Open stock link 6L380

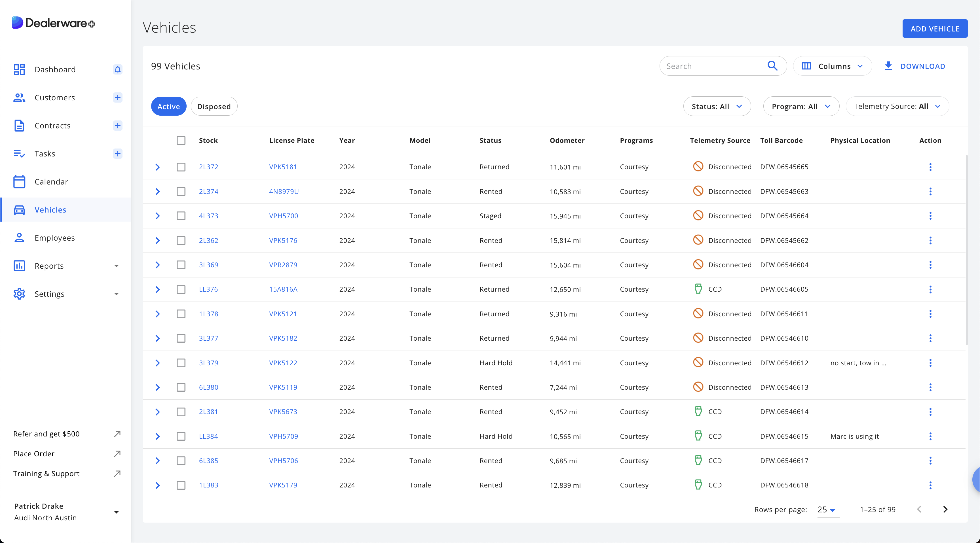point(208,387)
